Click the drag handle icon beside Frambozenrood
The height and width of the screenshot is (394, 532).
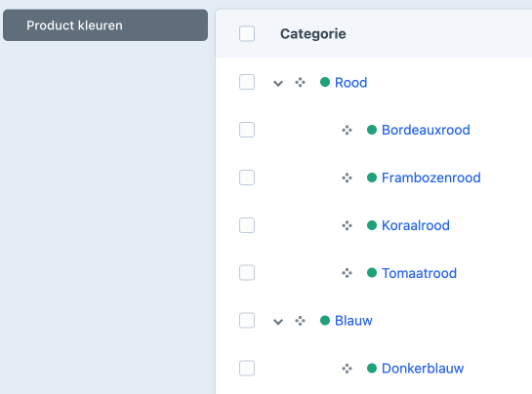(347, 177)
